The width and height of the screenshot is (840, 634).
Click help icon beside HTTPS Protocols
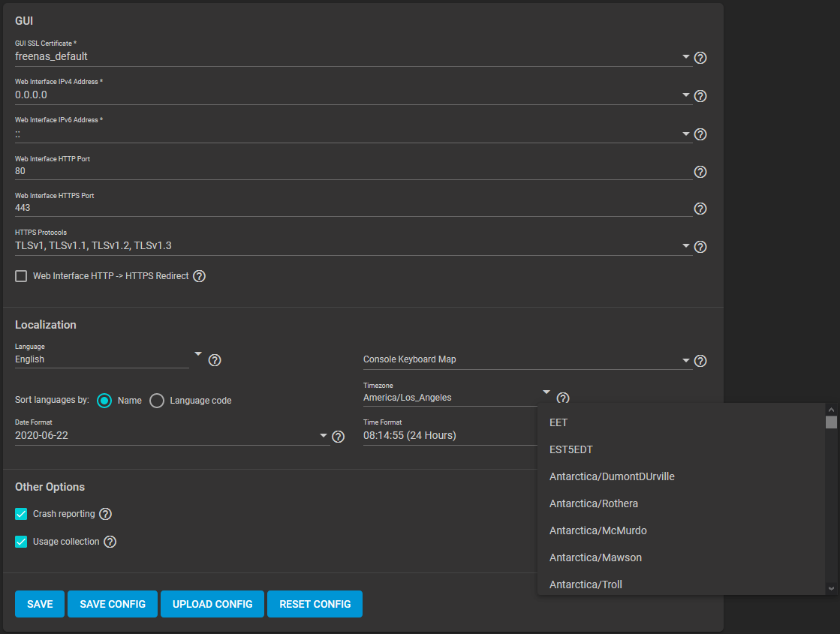(x=700, y=247)
